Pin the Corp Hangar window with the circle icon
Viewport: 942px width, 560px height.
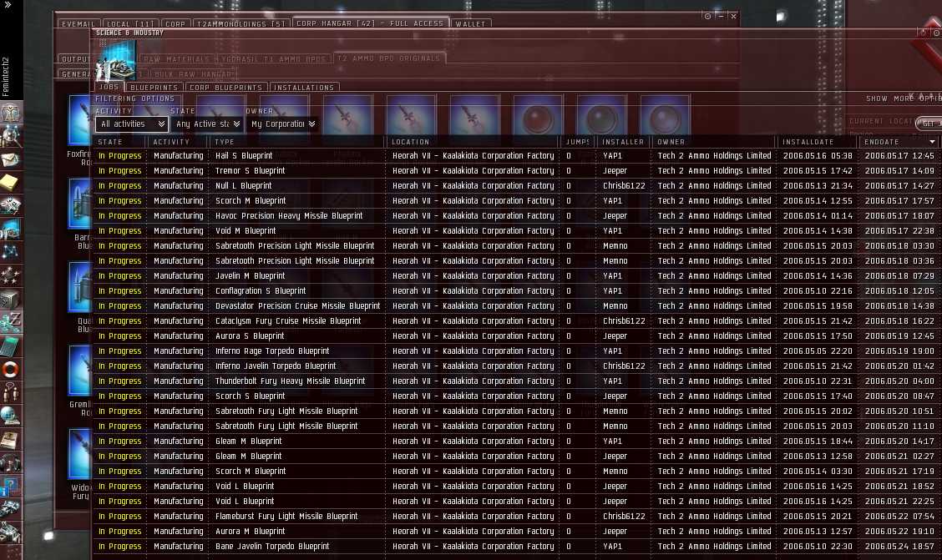[x=707, y=16]
